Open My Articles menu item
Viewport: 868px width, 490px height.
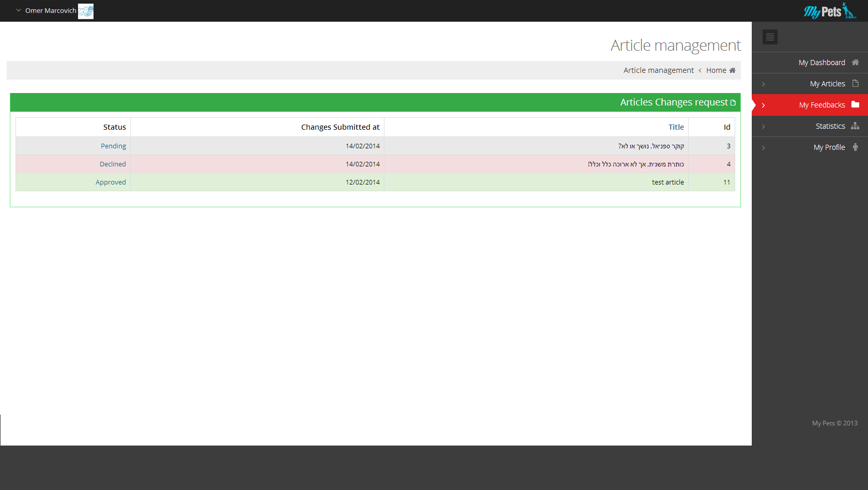[810, 84]
